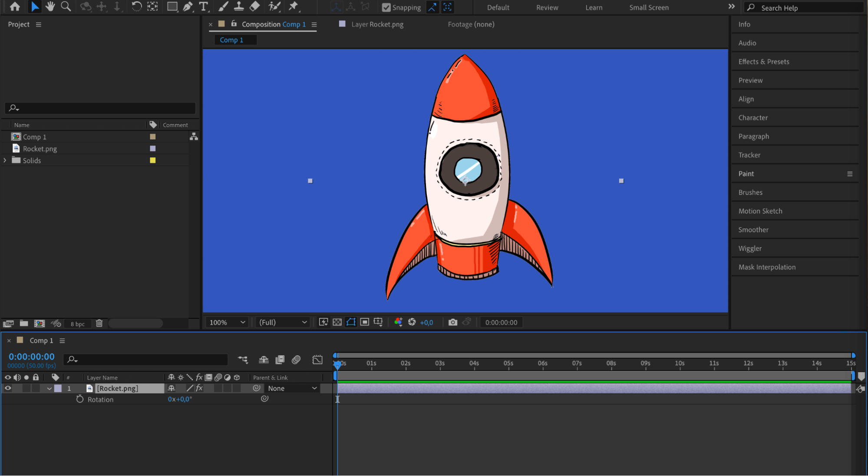The image size is (868, 476).
Task: Open the (Full) resolution dropdown
Action: 283,322
